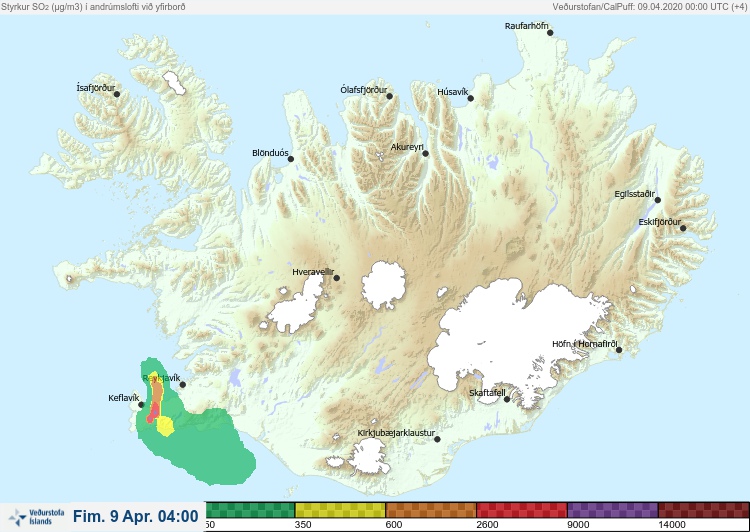Screen dimensions: 750x532
Task: Click the Keflavík location dot
Action: point(141,405)
